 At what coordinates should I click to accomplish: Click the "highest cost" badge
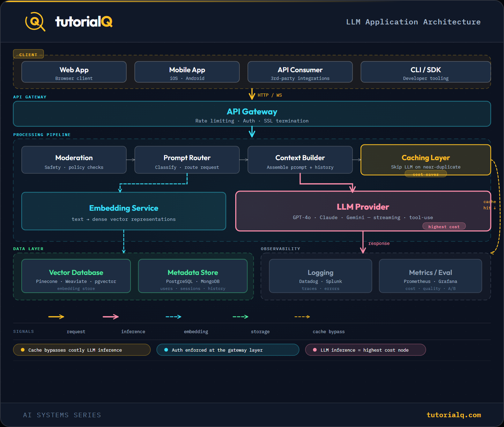[x=444, y=227]
